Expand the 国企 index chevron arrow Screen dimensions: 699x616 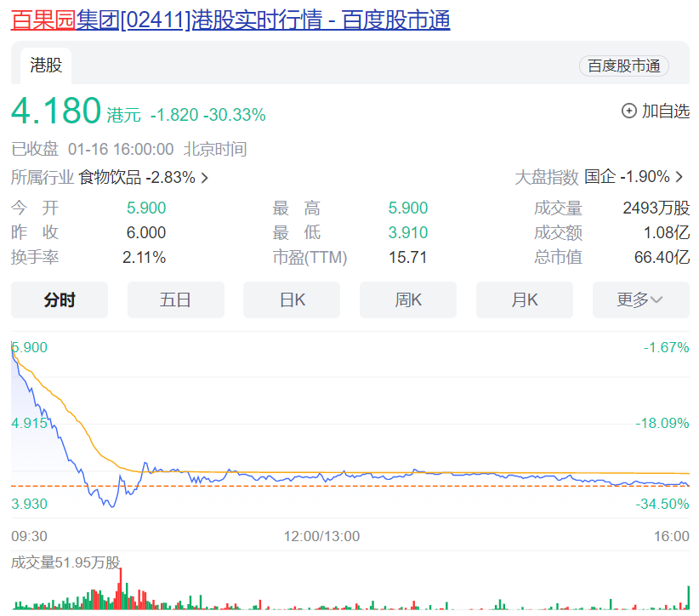pyautogui.click(x=679, y=177)
